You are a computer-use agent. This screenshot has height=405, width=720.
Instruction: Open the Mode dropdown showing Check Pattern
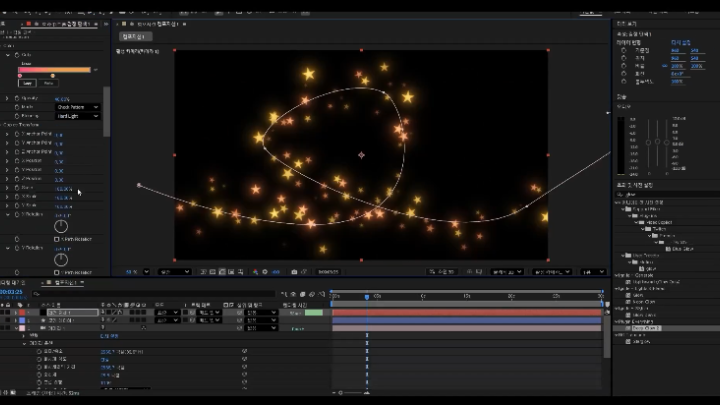(x=77, y=107)
